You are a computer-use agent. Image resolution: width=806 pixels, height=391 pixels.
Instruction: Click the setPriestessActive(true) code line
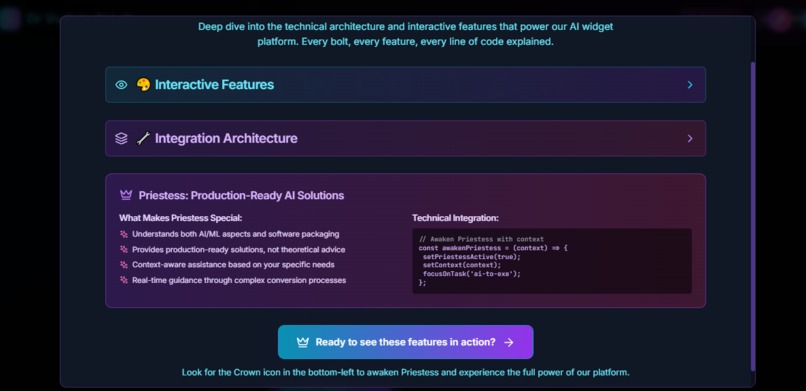click(472, 257)
